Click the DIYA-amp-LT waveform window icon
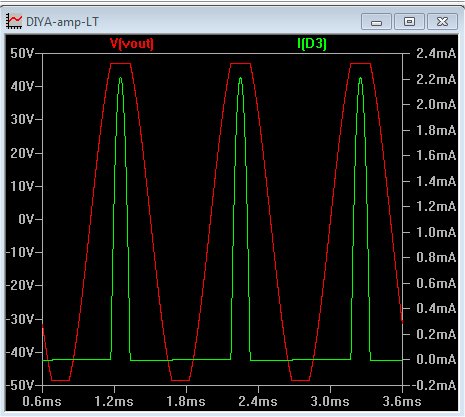 tap(14, 22)
